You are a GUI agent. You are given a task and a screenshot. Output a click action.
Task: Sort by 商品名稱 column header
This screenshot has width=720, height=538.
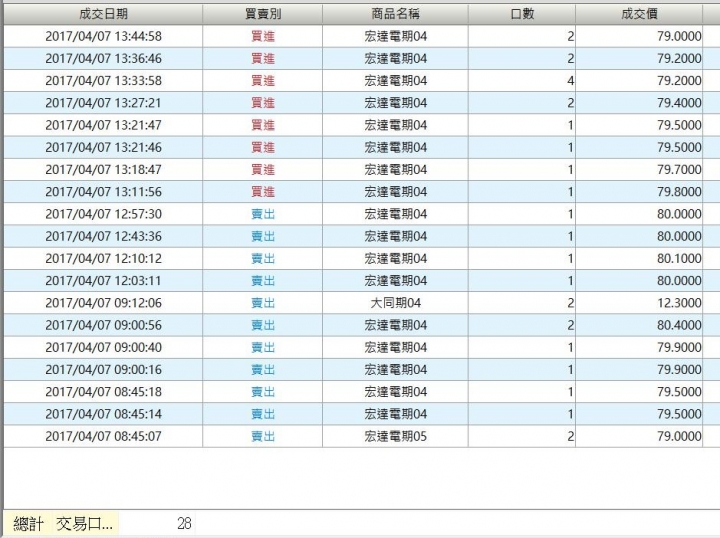pos(395,14)
